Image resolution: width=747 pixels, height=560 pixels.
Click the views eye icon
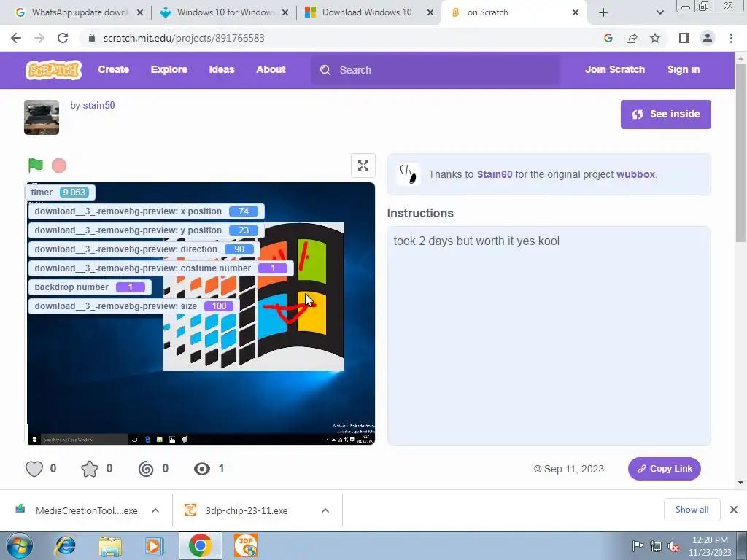(202, 469)
